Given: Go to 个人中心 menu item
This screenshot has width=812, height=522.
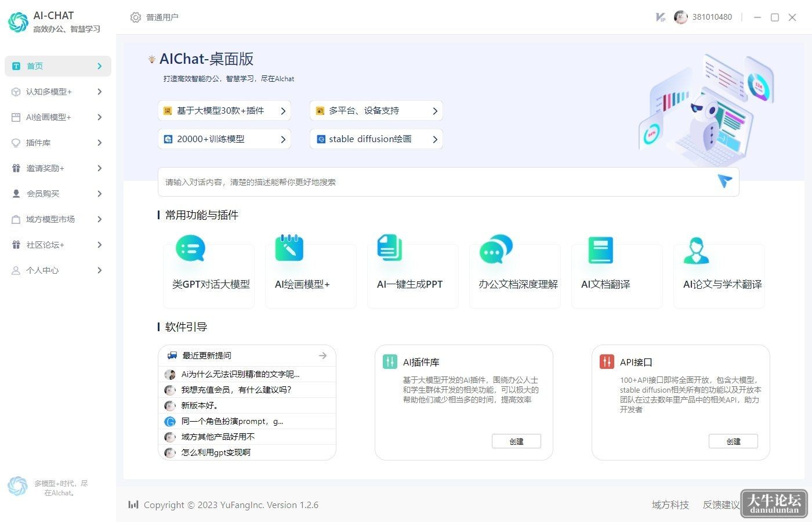Looking at the screenshot, I should tap(58, 270).
